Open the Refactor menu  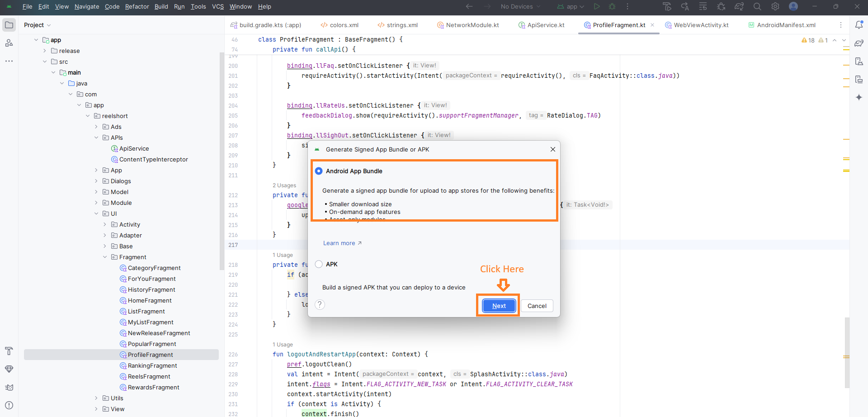[x=137, y=6]
